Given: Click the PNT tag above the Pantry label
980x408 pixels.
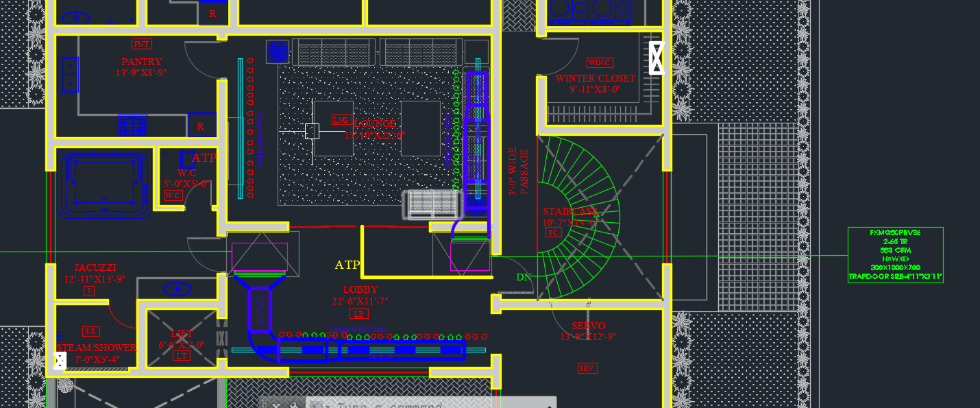Looking at the screenshot, I should (x=140, y=43).
